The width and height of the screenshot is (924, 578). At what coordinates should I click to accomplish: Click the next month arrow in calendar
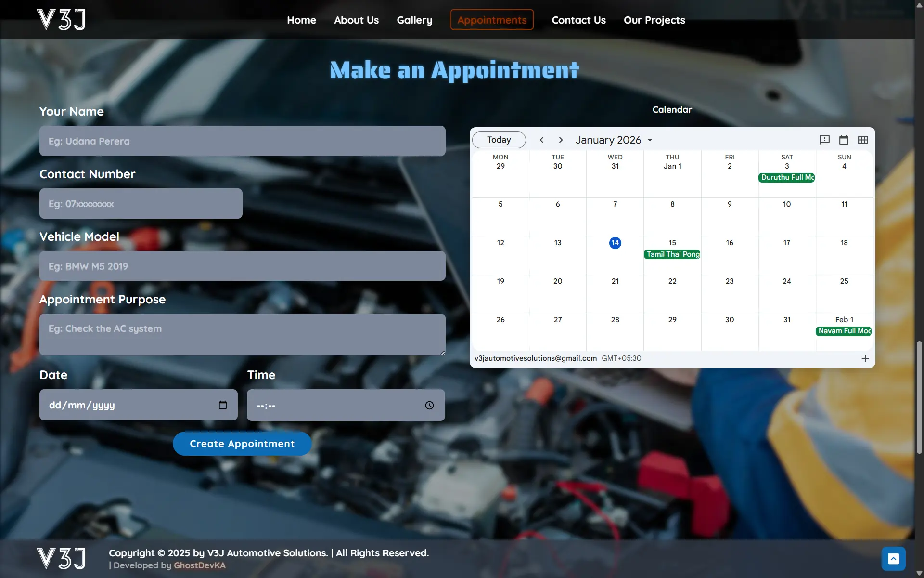tap(561, 140)
